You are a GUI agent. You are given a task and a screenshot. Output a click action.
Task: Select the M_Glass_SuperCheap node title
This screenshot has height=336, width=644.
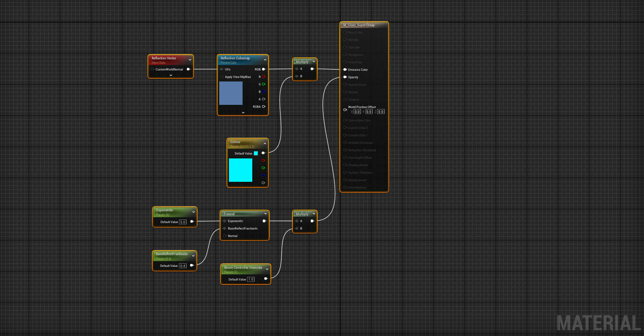(x=359, y=25)
